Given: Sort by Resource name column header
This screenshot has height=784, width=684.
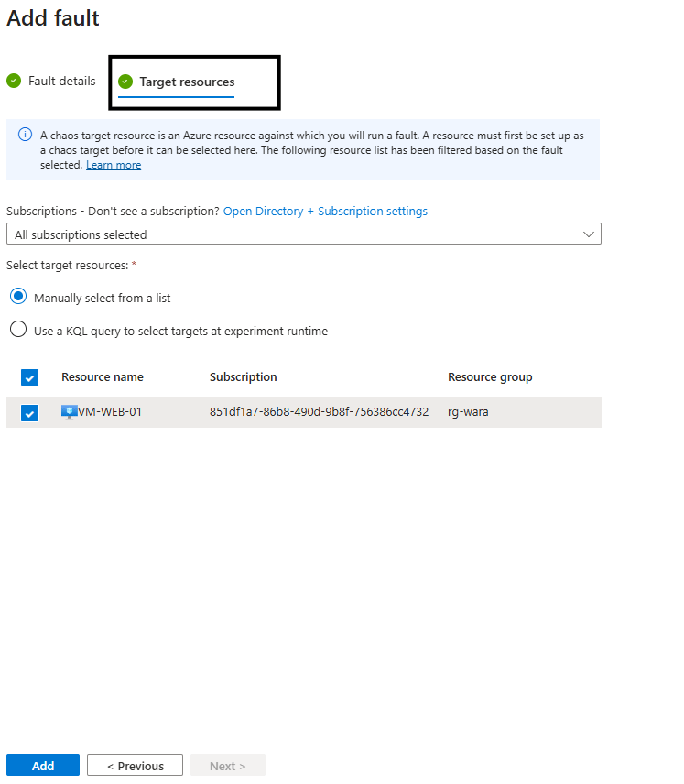Looking at the screenshot, I should [x=103, y=377].
